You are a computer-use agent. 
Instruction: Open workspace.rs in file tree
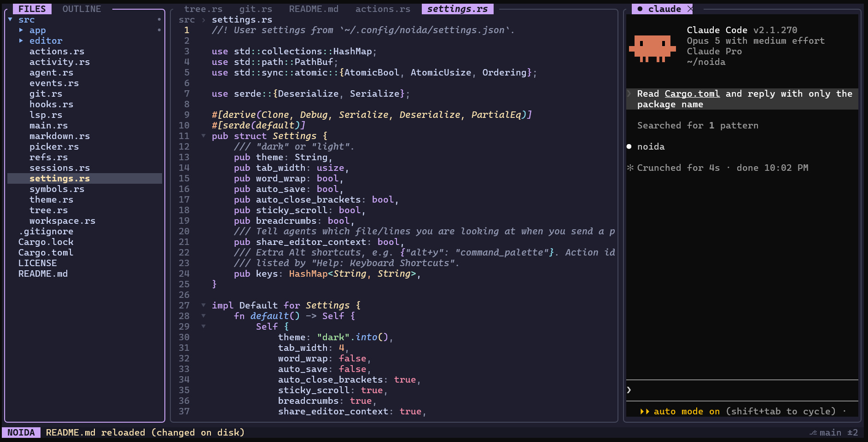(62, 221)
